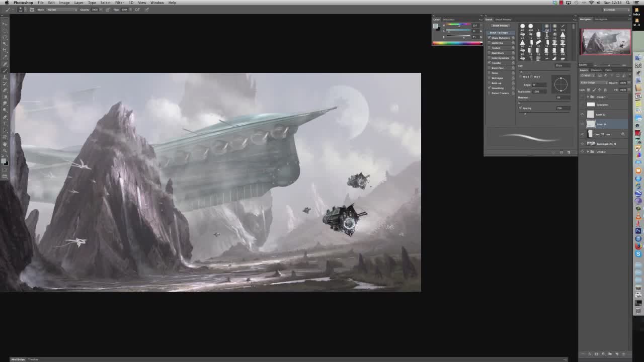This screenshot has height=362, width=644.
Task: Click the Brush Presets button
Action: (500, 26)
